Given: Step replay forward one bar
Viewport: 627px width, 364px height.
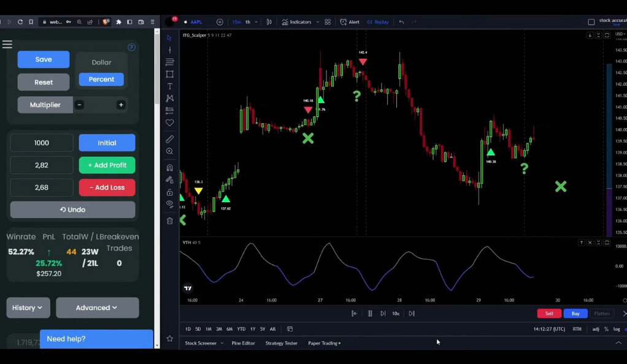Looking at the screenshot, I should (x=383, y=314).
